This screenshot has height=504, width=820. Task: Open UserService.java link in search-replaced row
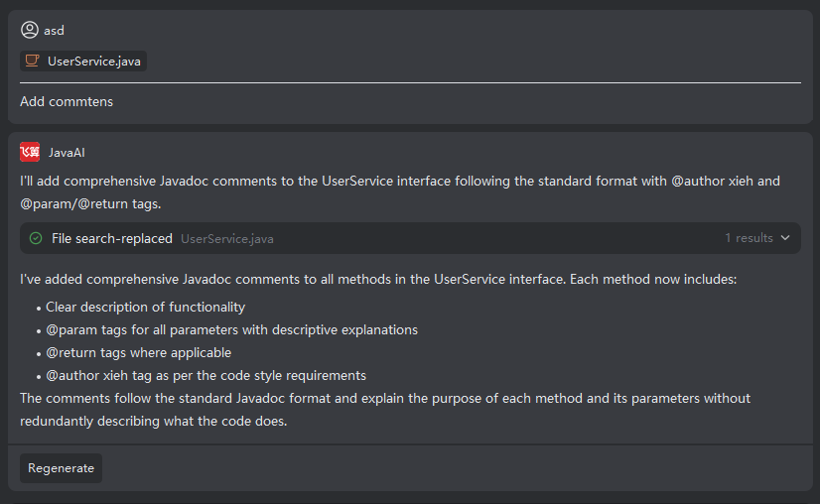(227, 239)
